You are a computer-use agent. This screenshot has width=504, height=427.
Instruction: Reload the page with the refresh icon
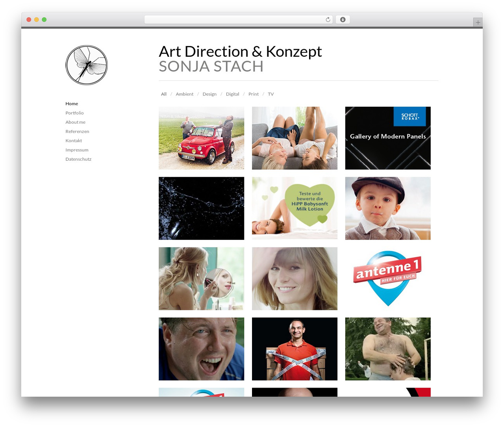(x=328, y=20)
